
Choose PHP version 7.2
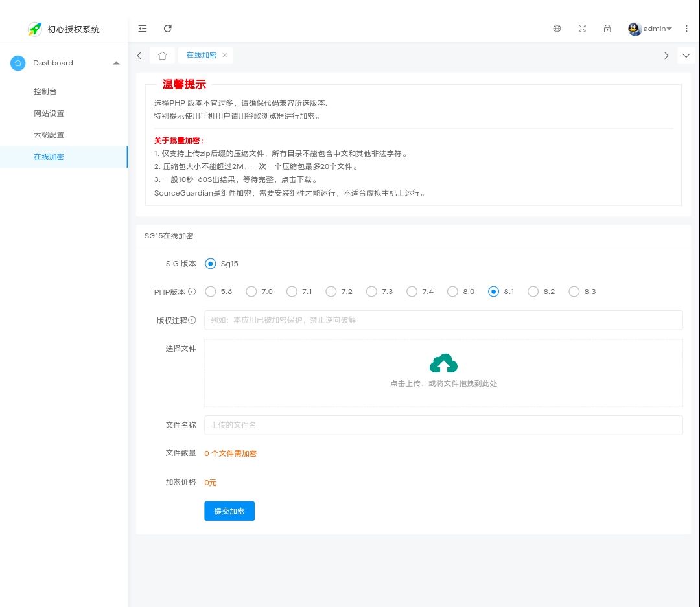(331, 292)
